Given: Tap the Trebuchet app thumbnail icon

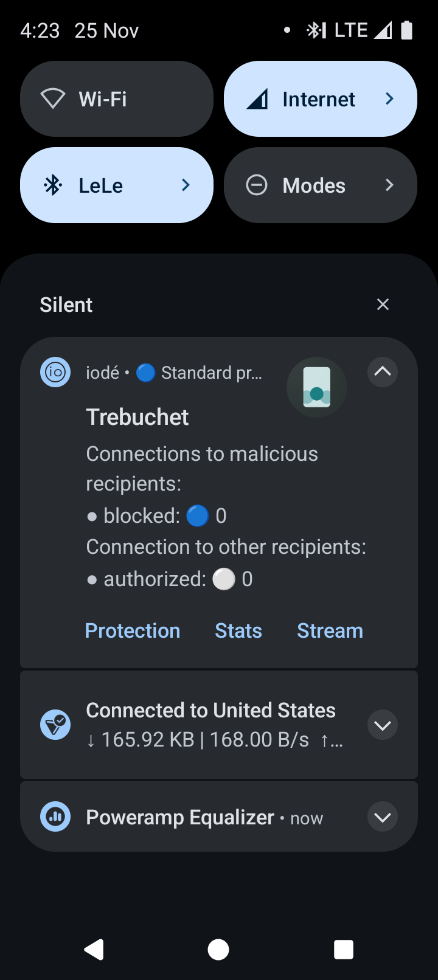Looking at the screenshot, I should tap(316, 387).
